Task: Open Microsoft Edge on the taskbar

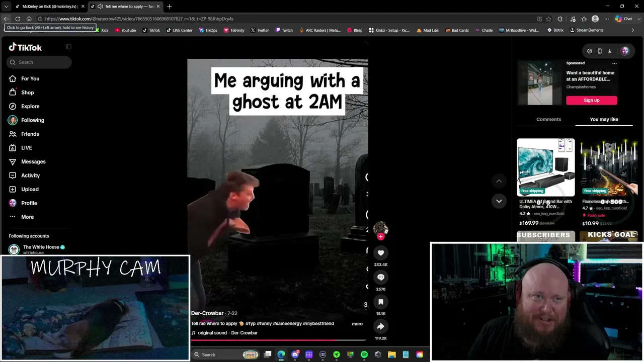Action: (x=281, y=354)
